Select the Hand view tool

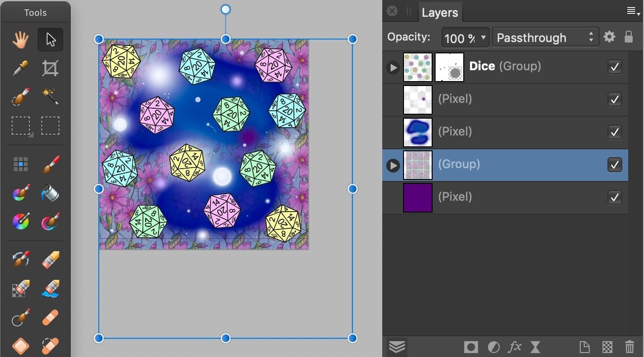click(x=21, y=40)
